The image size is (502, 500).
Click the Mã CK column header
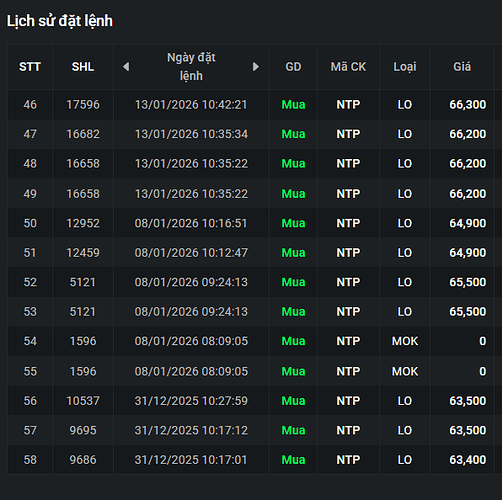[x=348, y=67]
